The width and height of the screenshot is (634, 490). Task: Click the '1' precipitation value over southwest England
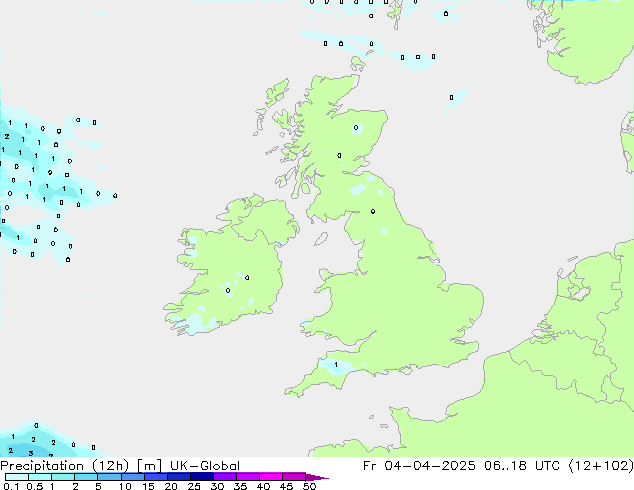(336, 365)
